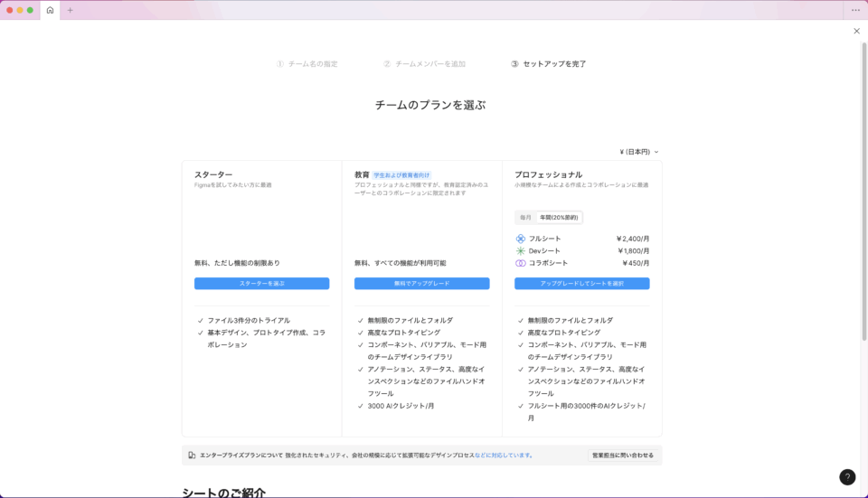Click 営業担当に問い合わせる button
Screen dimensions: 868x498
(x=622, y=456)
